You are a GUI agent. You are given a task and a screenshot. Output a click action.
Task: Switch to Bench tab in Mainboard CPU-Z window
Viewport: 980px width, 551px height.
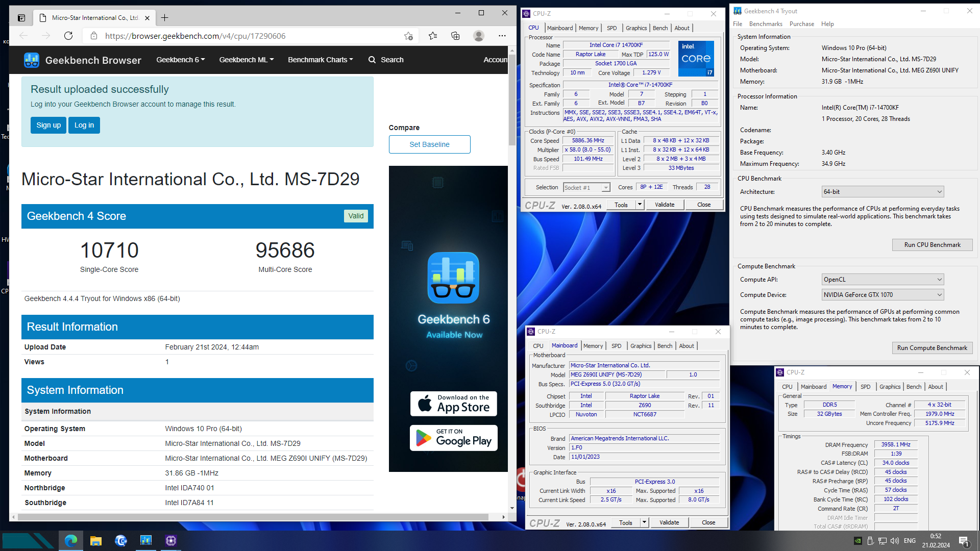[x=665, y=346]
